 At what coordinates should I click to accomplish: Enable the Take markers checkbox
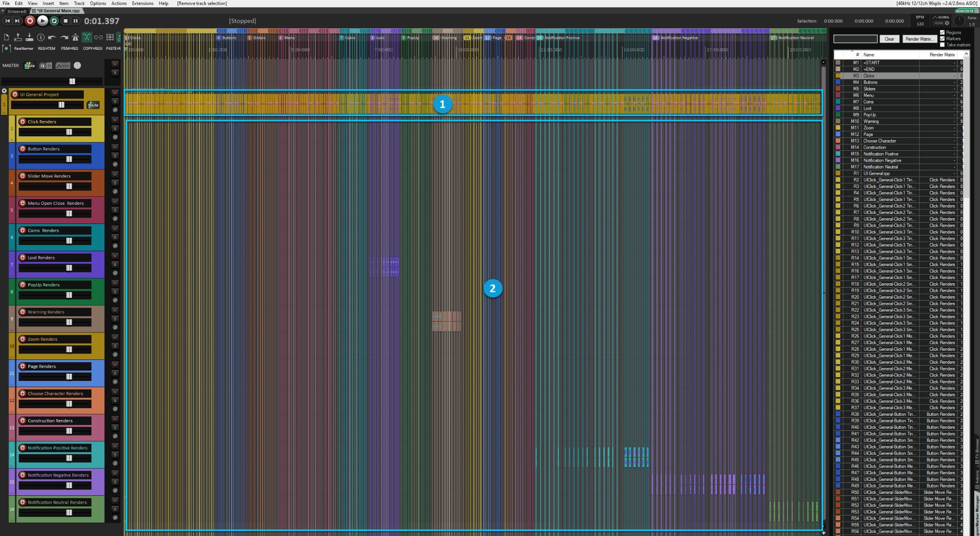coord(942,45)
